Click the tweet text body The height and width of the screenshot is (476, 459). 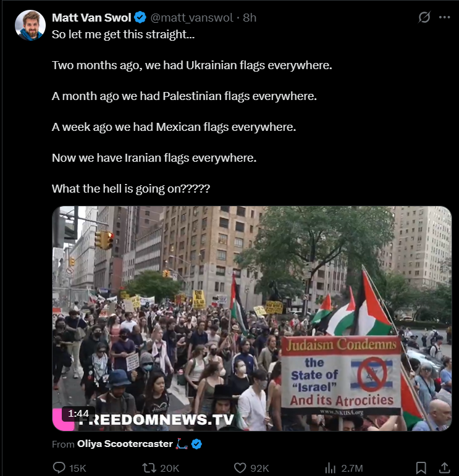[192, 111]
